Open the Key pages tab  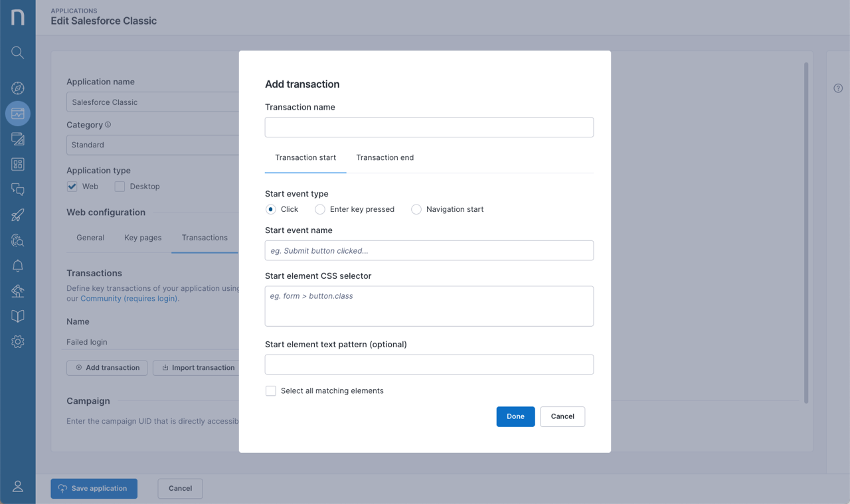(x=143, y=237)
